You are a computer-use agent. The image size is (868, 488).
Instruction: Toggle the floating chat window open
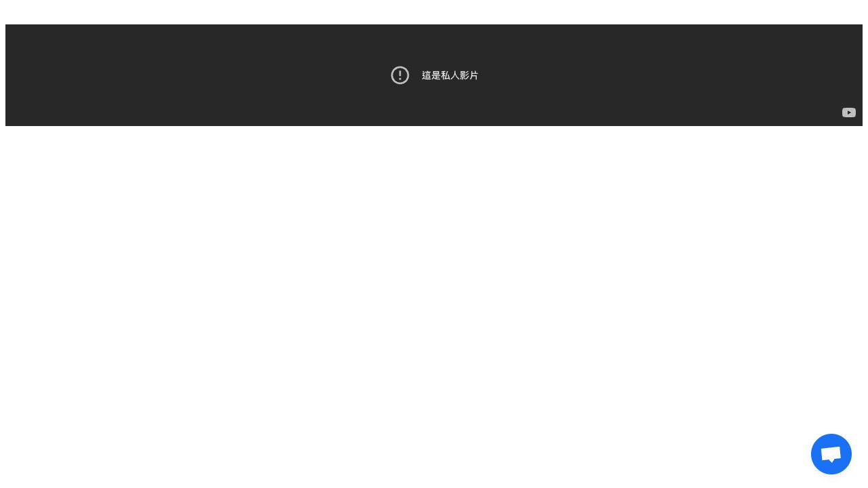[831, 454]
